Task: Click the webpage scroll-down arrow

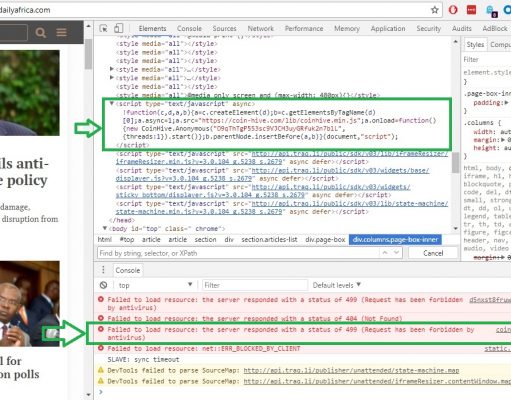Action: (x=88, y=395)
